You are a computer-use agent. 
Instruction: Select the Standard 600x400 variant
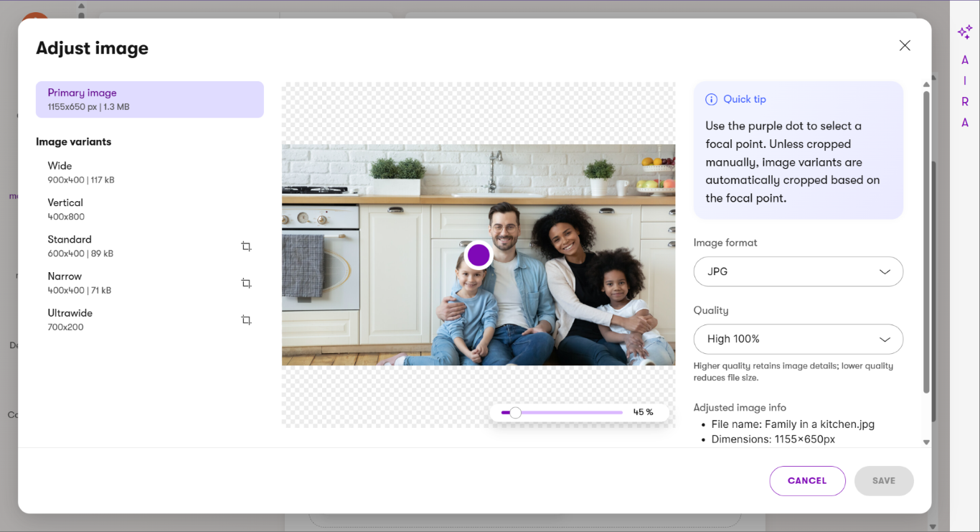(x=80, y=246)
